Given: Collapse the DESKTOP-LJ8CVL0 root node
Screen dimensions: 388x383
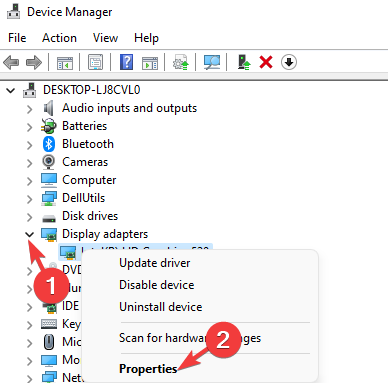Looking at the screenshot, I should point(11,90).
